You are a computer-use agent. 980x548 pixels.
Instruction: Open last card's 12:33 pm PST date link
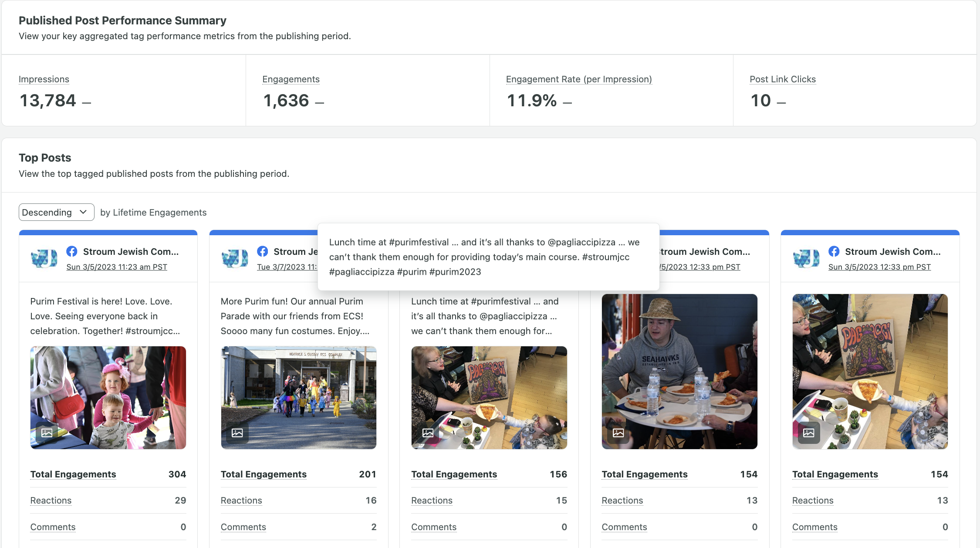point(879,267)
